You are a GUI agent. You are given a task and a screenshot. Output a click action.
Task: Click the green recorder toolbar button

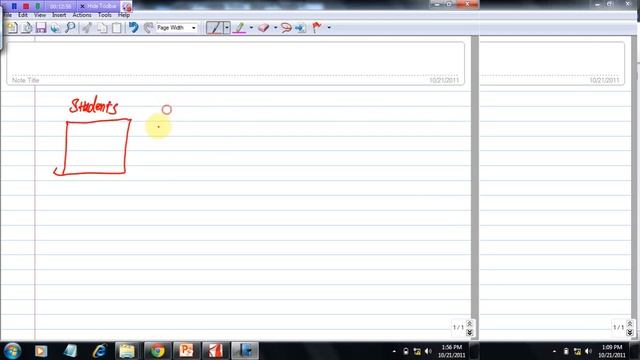[x=38, y=6]
